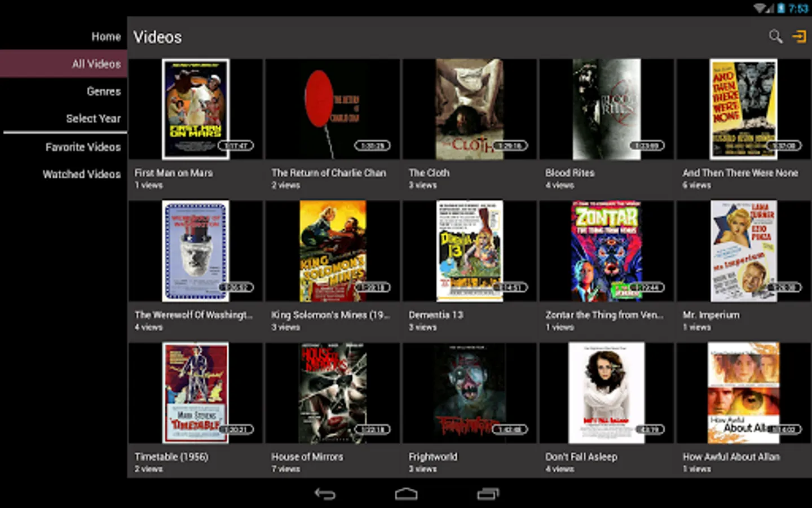This screenshot has width=812, height=508.
Task: Select '7 views' under House of Mirrors
Action: pos(286,469)
